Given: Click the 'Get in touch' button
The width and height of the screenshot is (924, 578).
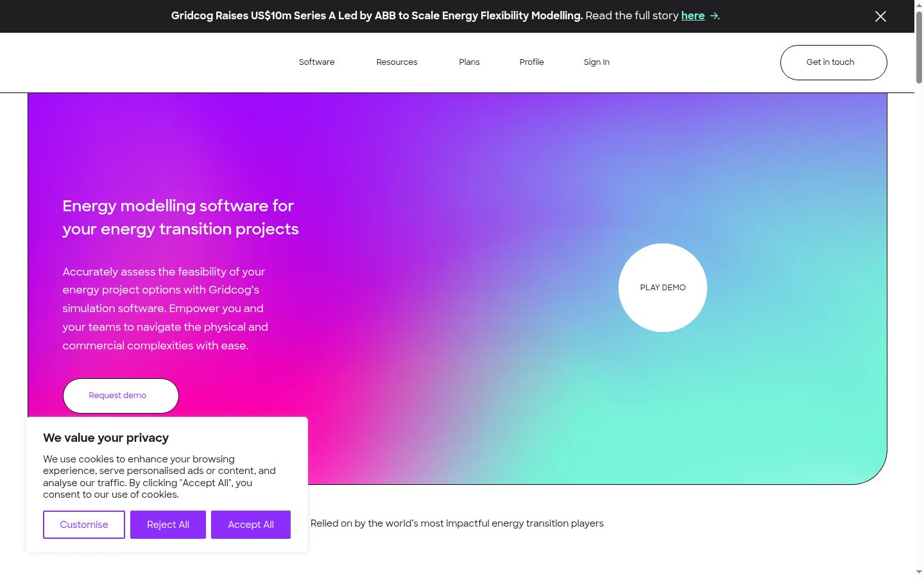Looking at the screenshot, I should tap(834, 62).
